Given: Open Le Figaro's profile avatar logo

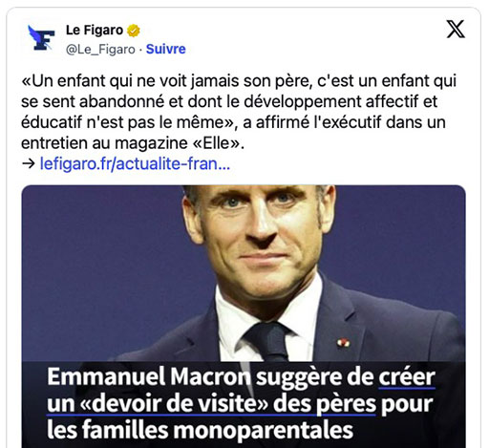Looking at the screenshot, I should 41,38.
